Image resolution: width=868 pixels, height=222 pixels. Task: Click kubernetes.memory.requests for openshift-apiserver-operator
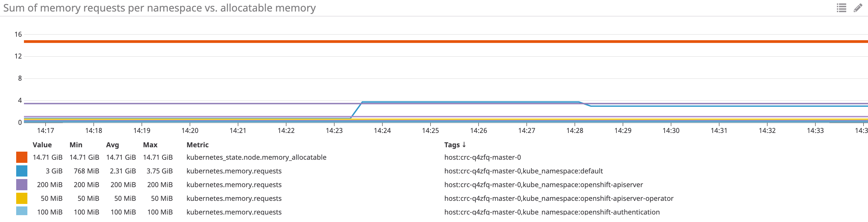click(234, 198)
